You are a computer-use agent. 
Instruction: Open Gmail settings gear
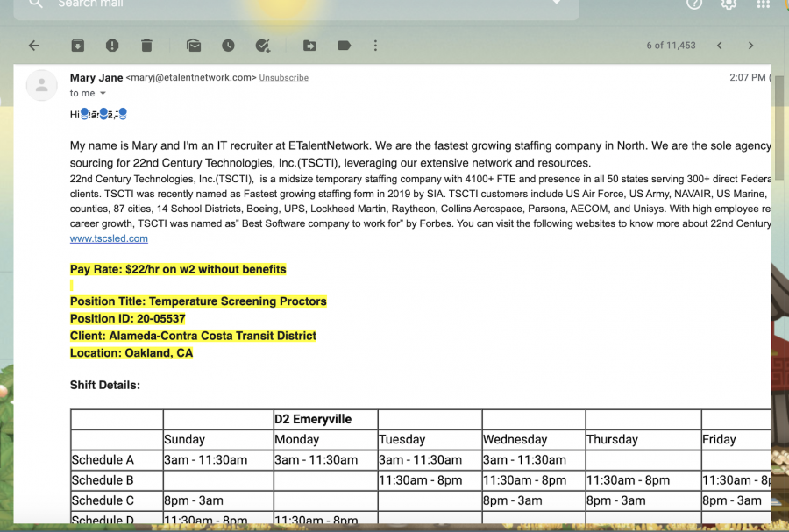click(x=729, y=4)
